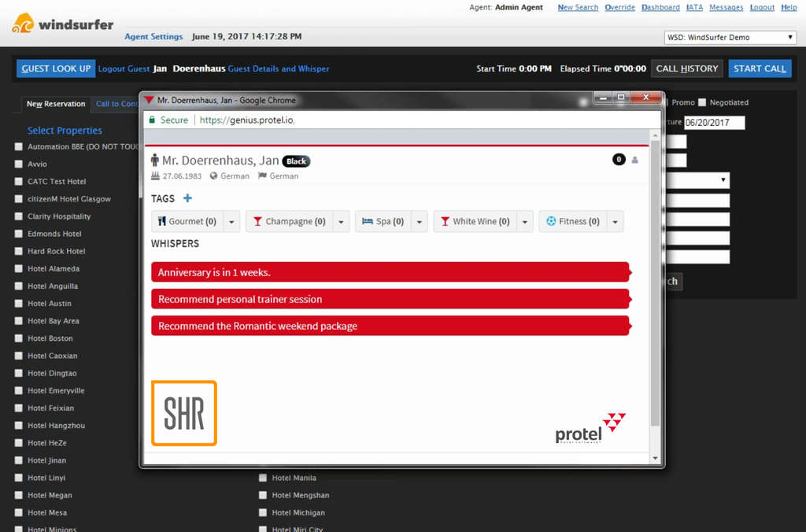This screenshot has height=532, width=806.
Task: Open Messages from the top menu
Action: pyautogui.click(x=726, y=7)
